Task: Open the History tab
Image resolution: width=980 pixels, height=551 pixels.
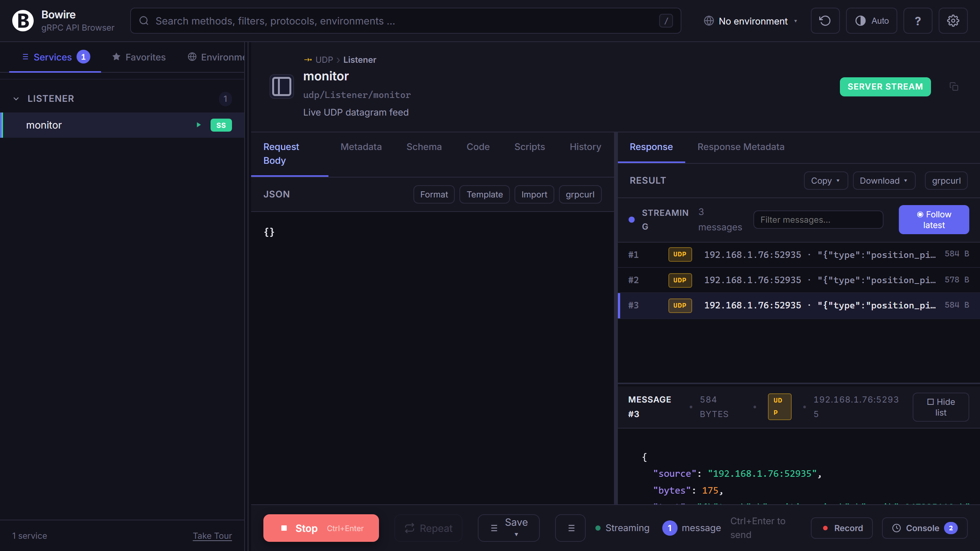Action: click(585, 147)
